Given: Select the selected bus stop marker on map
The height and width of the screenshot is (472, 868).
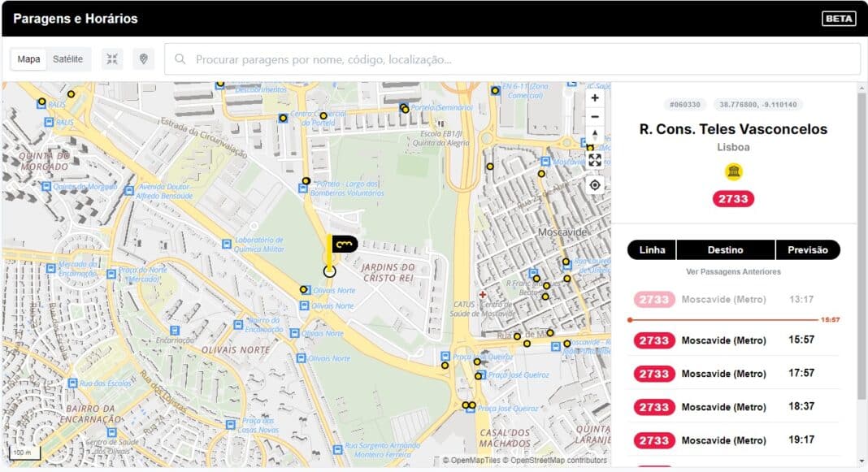Looking at the screenshot, I should (x=329, y=271).
